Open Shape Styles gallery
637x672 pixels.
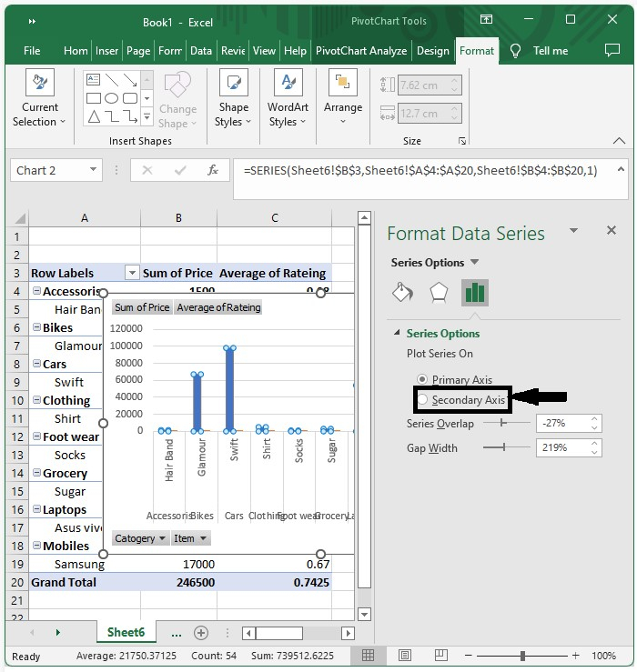click(233, 98)
